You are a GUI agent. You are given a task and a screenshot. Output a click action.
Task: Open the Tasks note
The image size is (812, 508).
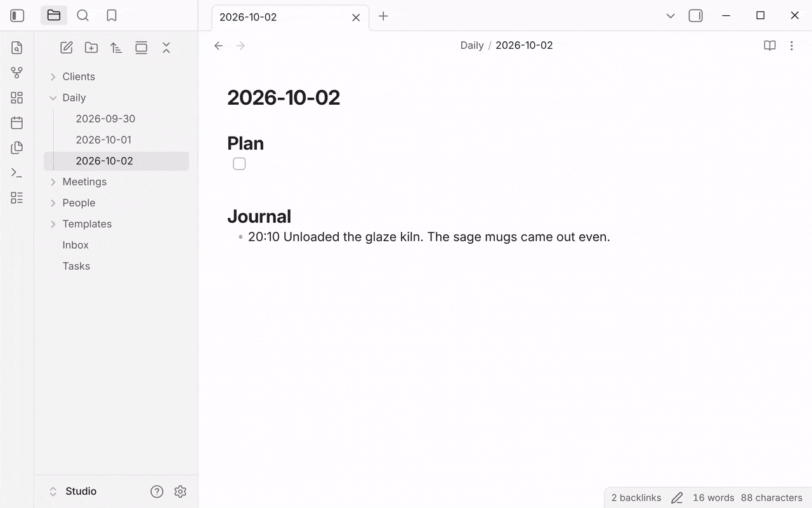pyautogui.click(x=116, y=266)
